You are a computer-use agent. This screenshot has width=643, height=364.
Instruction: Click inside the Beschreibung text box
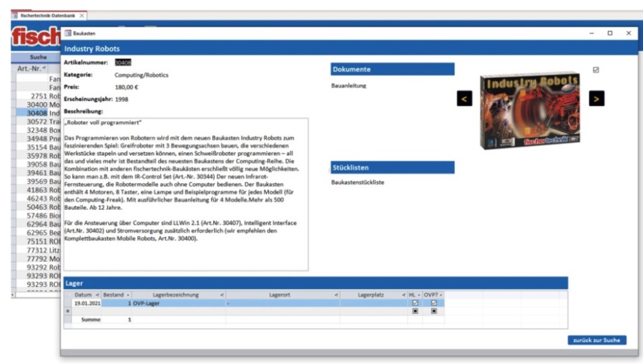[x=186, y=194]
